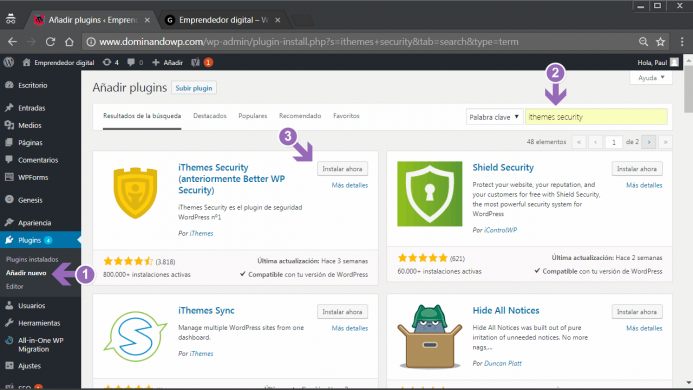The height and width of the screenshot is (390, 693).
Task: Expand the Ayuda help dropdown
Action: pyautogui.click(x=651, y=78)
